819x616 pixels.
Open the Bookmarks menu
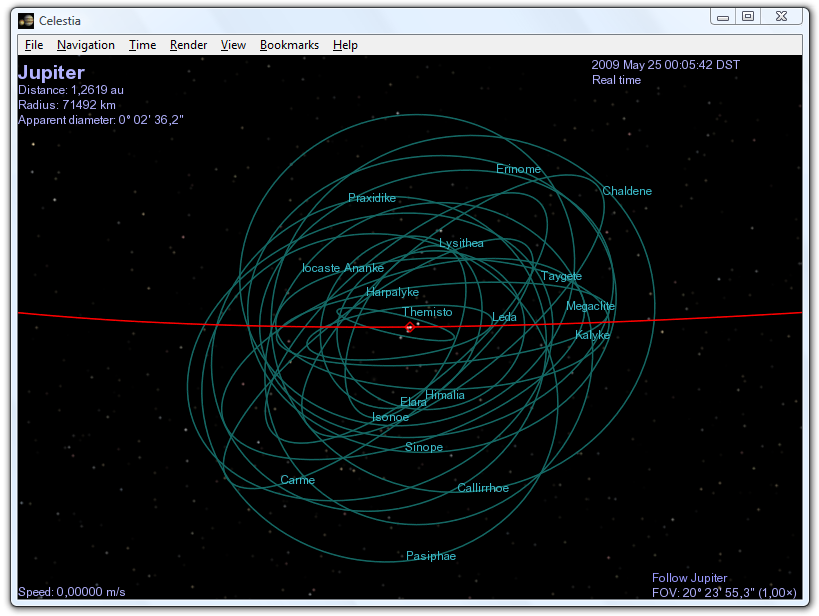point(289,45)
